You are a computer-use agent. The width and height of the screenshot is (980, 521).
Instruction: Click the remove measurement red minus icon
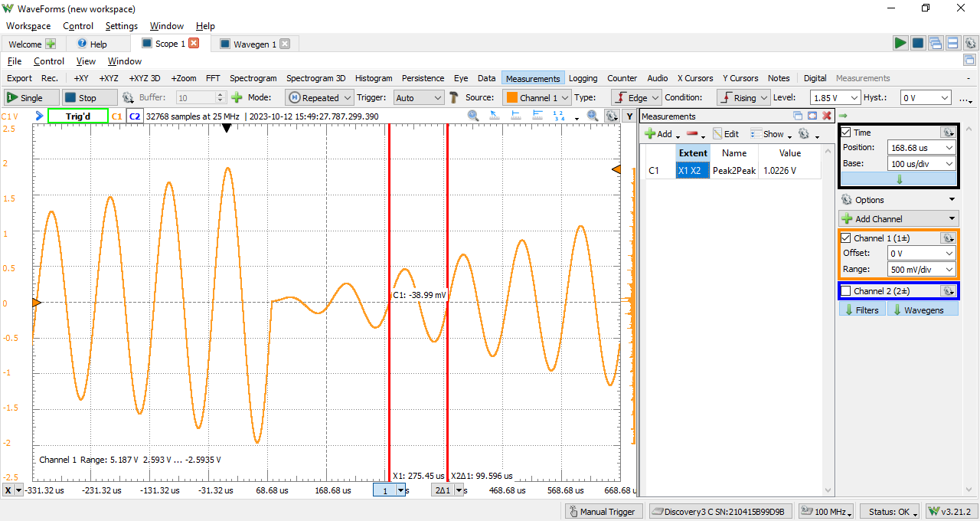point(693,133)
